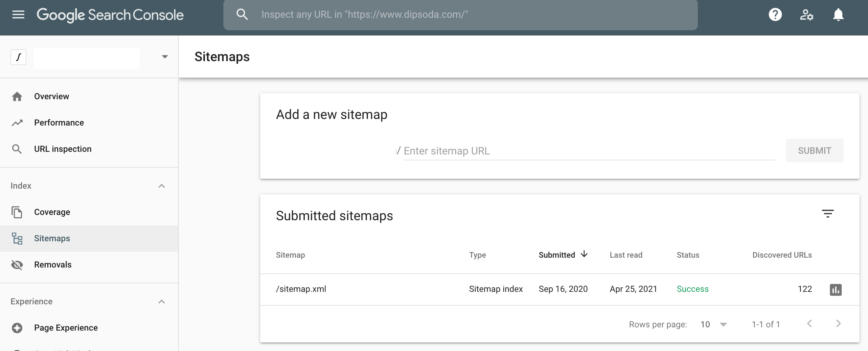The height and width of the screenshot is (351, 868).
Task: Click the Sep 16, 2020 submitted date
Action: coord(563,289)
